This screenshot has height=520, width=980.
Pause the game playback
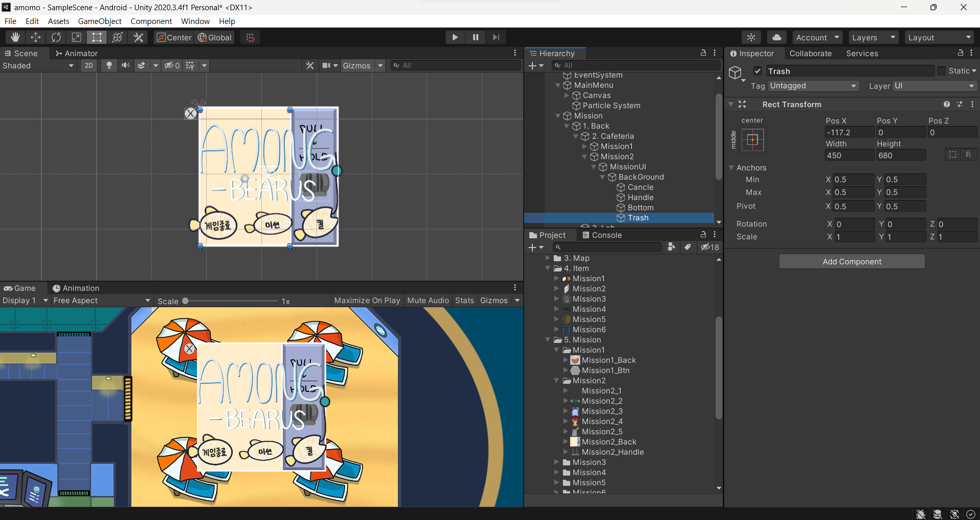(x=475, y=37)
